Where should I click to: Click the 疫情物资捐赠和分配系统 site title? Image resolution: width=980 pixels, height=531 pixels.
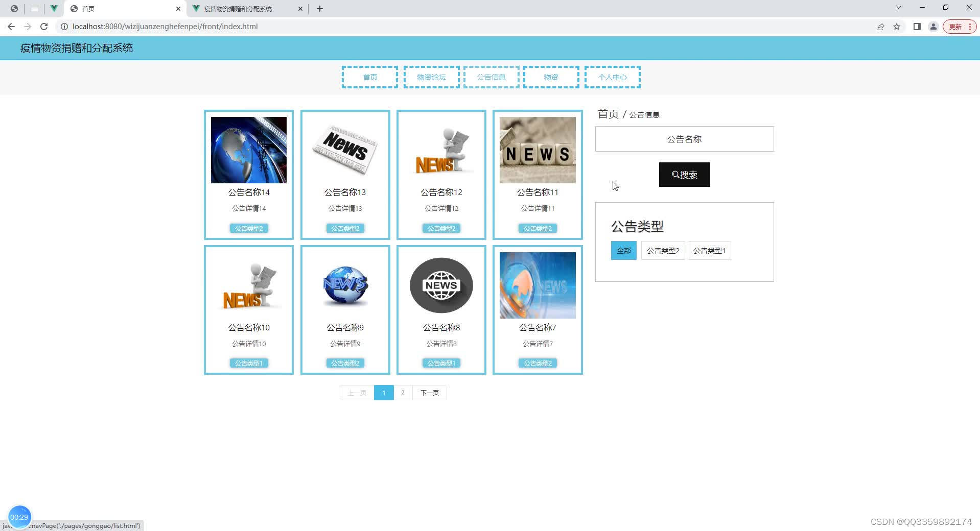(x=77, y=48)
